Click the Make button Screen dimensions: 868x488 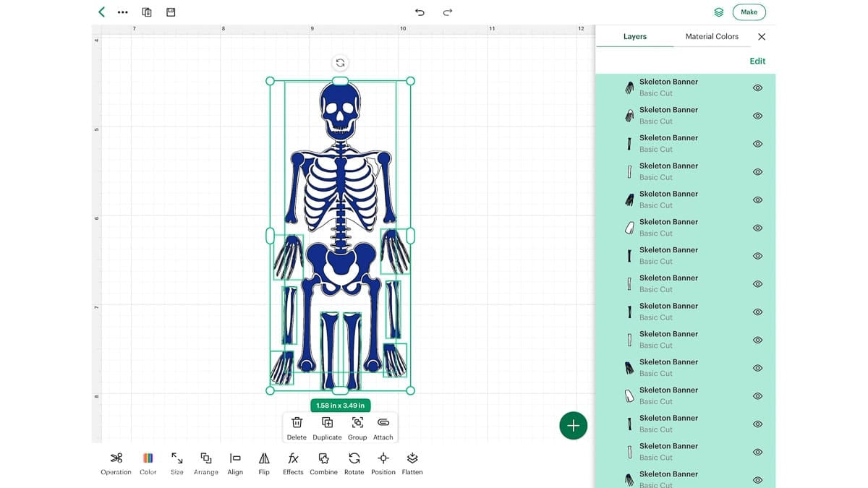click(749, 12)
